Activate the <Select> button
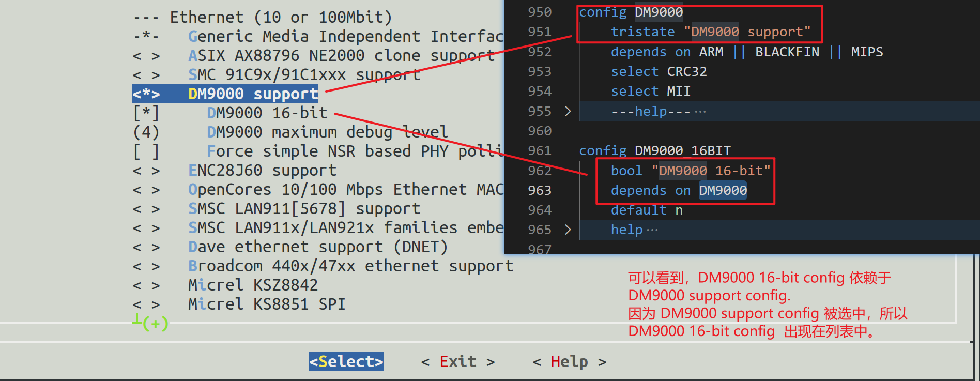This screenshot has height=381, width=980. pyautogui.click(x=346, y=361)
